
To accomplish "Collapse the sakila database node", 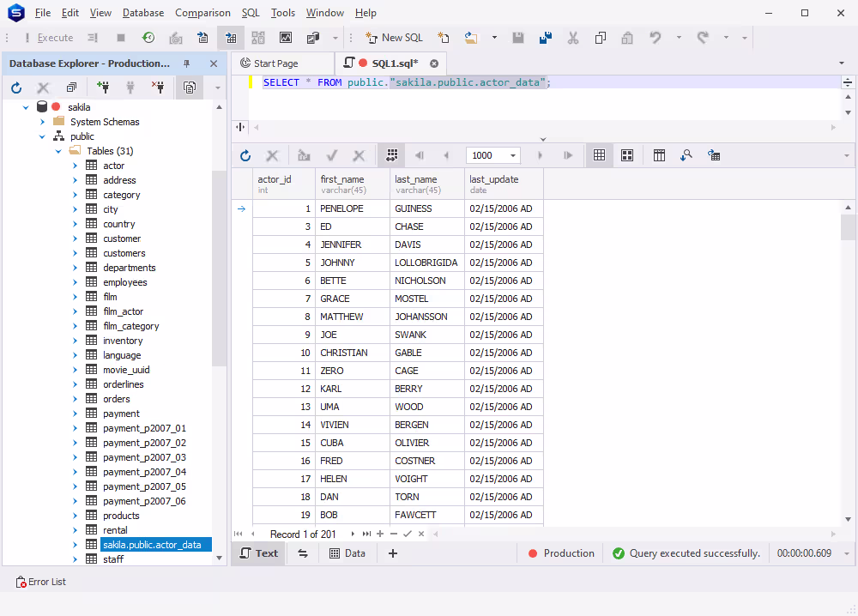I will (x=26, y=107).
